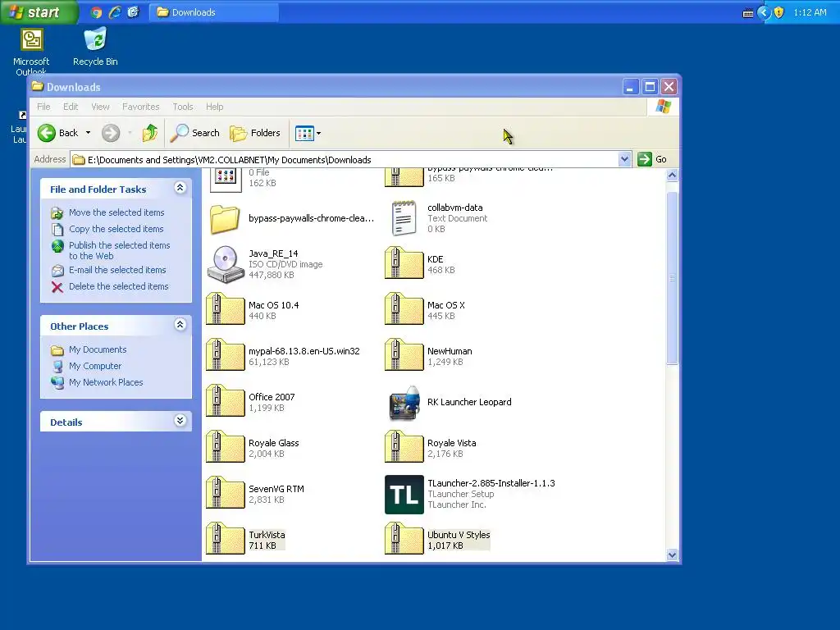Open the Start menu
The height and width of the screenshot is (630, 840).
coord(39,11)
